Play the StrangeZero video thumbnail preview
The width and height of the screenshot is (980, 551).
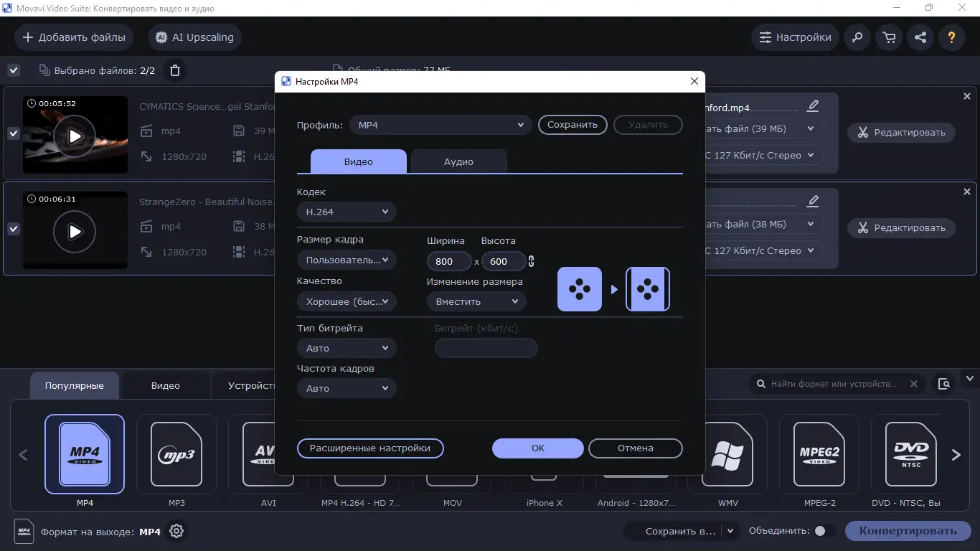click(75, 231)
